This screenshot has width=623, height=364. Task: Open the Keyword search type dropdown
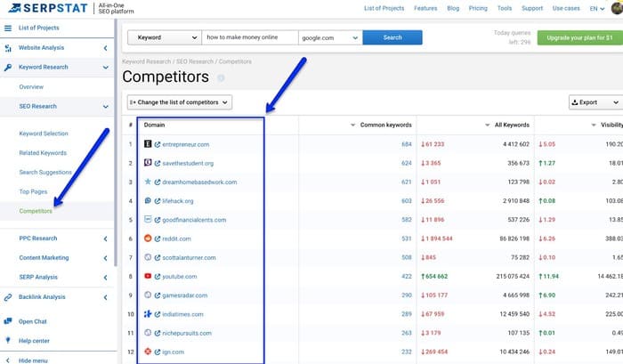[165, 37]
